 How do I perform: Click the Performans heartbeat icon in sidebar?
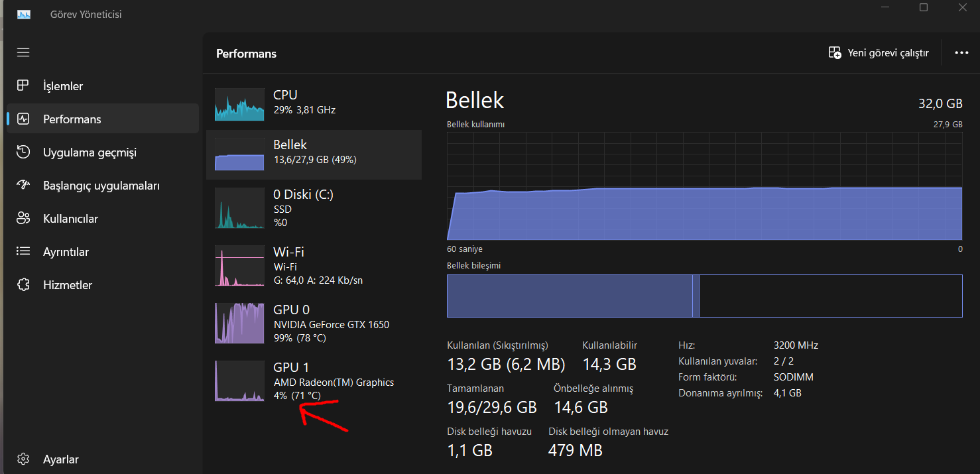click(23, 119)
